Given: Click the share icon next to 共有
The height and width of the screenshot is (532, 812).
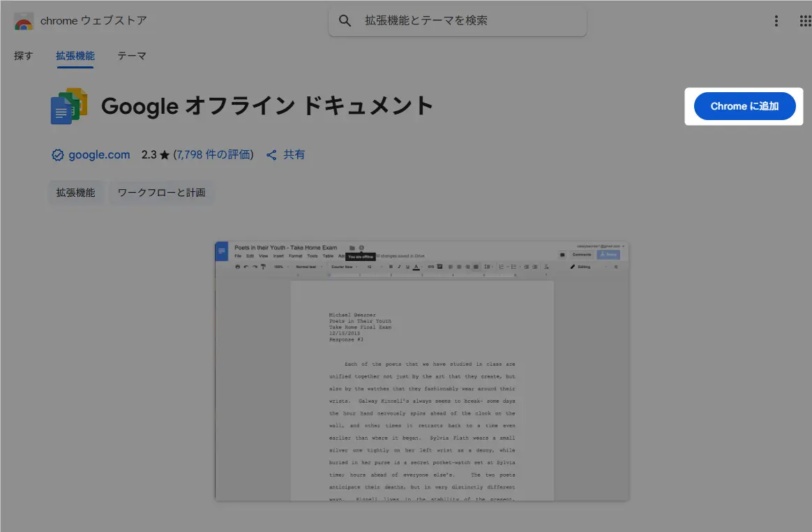Looking at the screenshot, I should click(272, 155).
